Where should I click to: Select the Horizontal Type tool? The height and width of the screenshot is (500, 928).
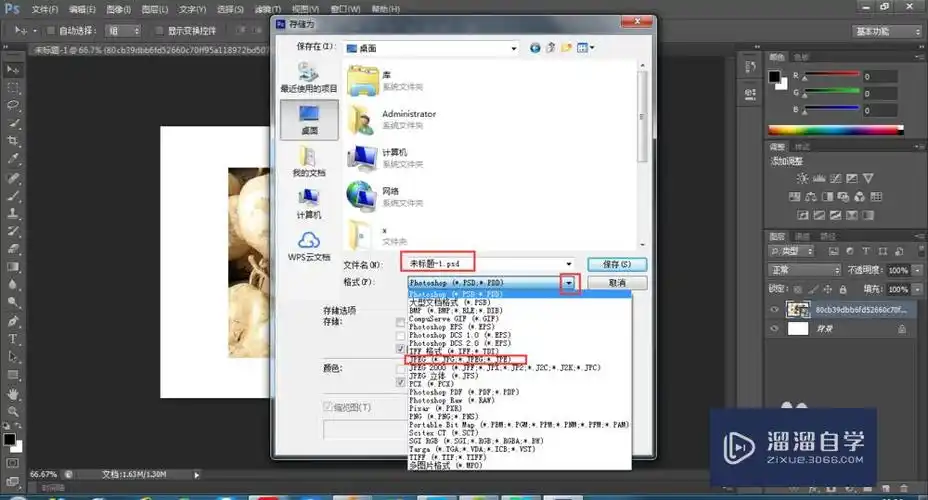[12, 339]
